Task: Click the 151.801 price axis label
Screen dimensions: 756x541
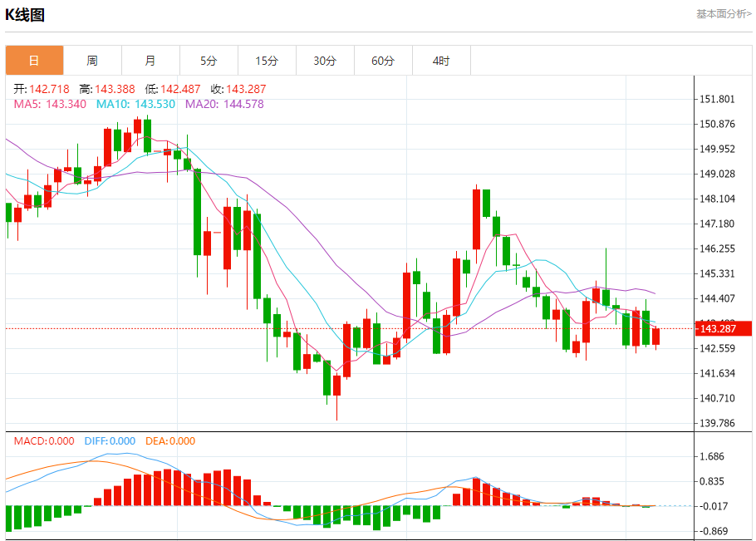Action: click(x=718, y=100)
